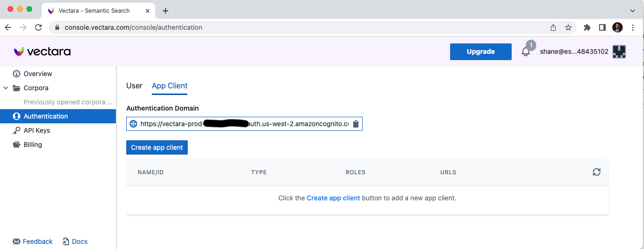
Task: Open the Chrome three-dot menu
Action: tap(633, 27)
